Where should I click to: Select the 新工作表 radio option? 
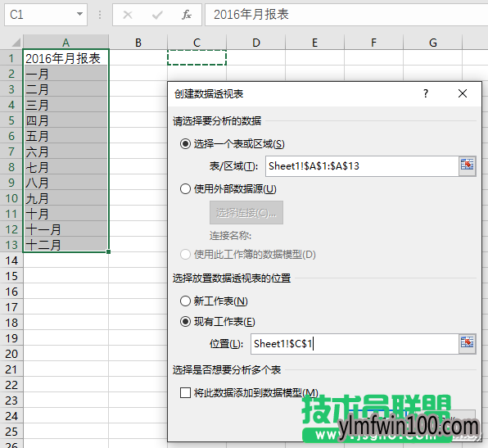click(185, 301)
